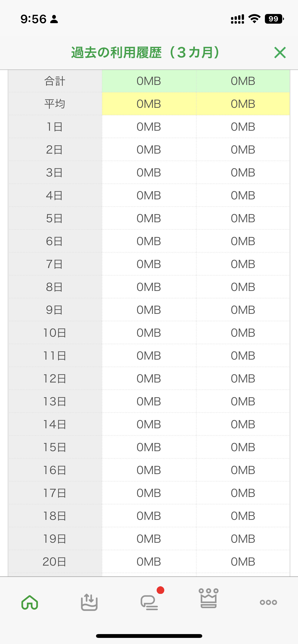The height and width of the screenshot is (644, 298).
Task: Tap the battery level indicator
Action: [274, 19]
